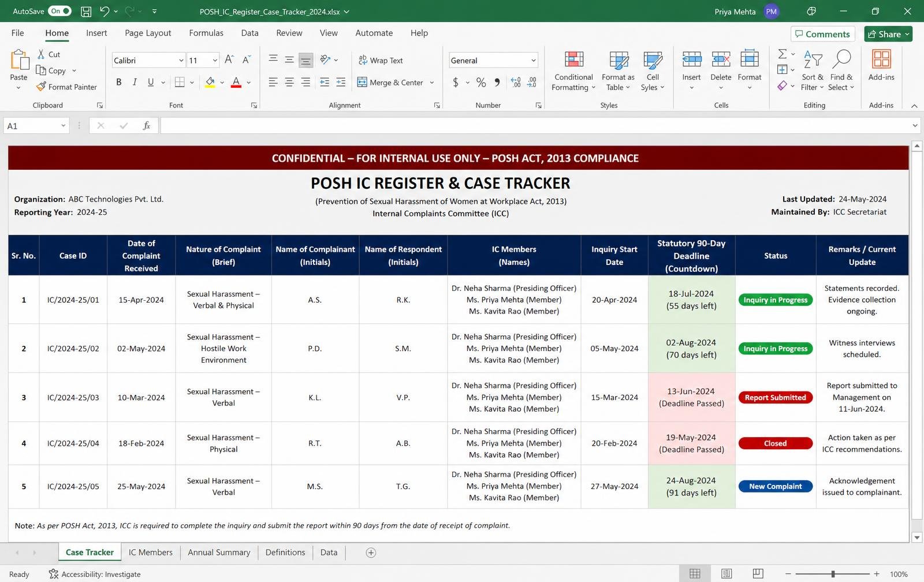The image size is (924, 582).
Task: Click the Insert cells icon
Action: 691,59
